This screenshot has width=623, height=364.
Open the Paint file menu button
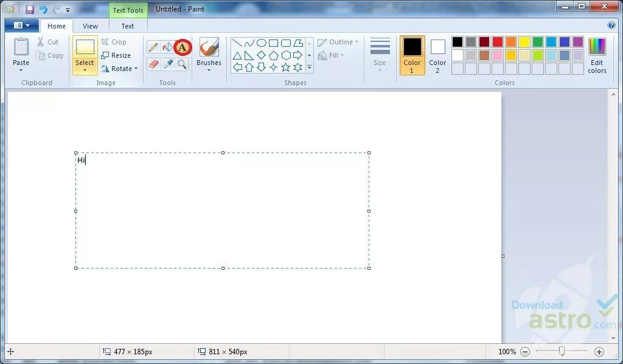click(21, 26)
